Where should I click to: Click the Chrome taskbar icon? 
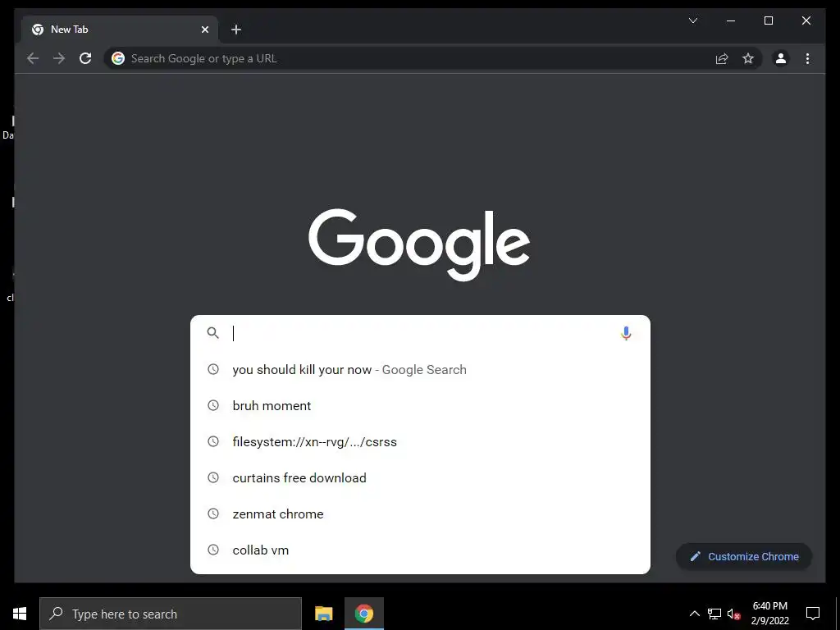[363, 614]
